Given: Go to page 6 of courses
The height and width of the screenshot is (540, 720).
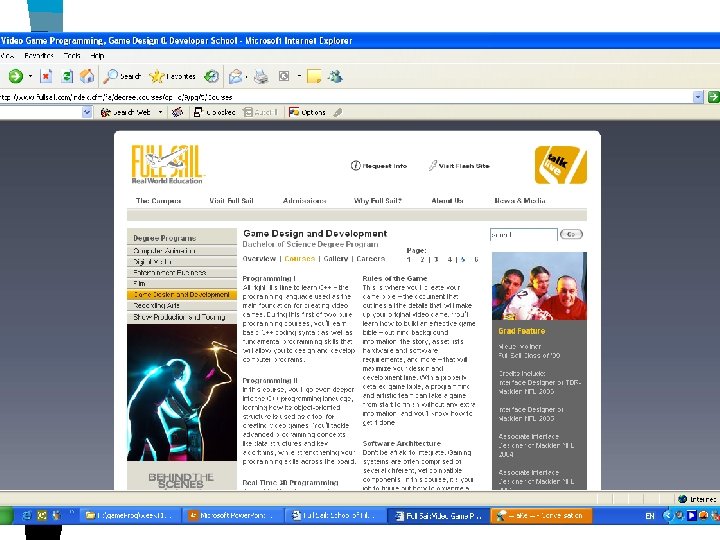Looking at the screenshot, I should point(476,259).
